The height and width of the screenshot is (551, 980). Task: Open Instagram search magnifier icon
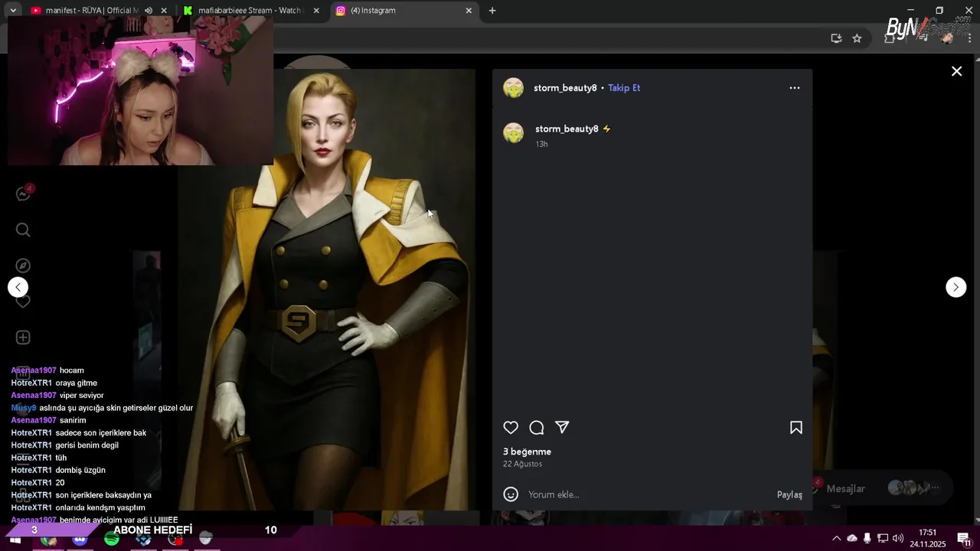click(23, 230)
